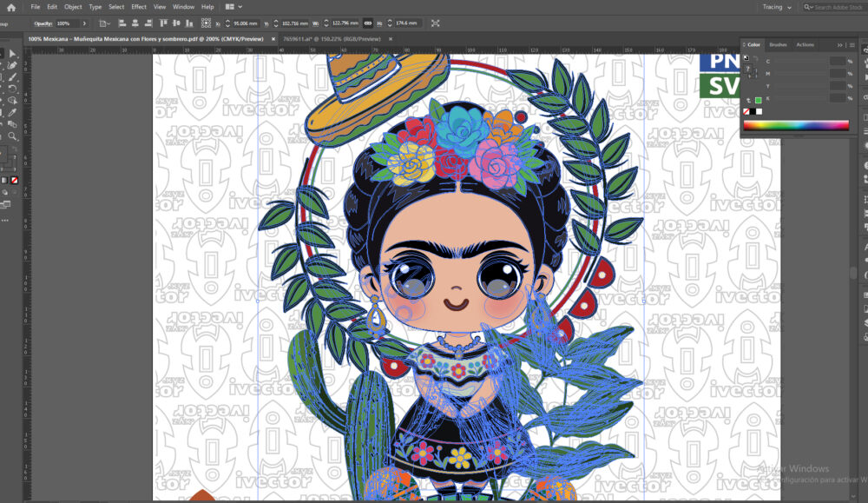Viewport: 868px width, 503px height.
Task: Click the Home icon in the menu bar
Action: tap(11, 7)
